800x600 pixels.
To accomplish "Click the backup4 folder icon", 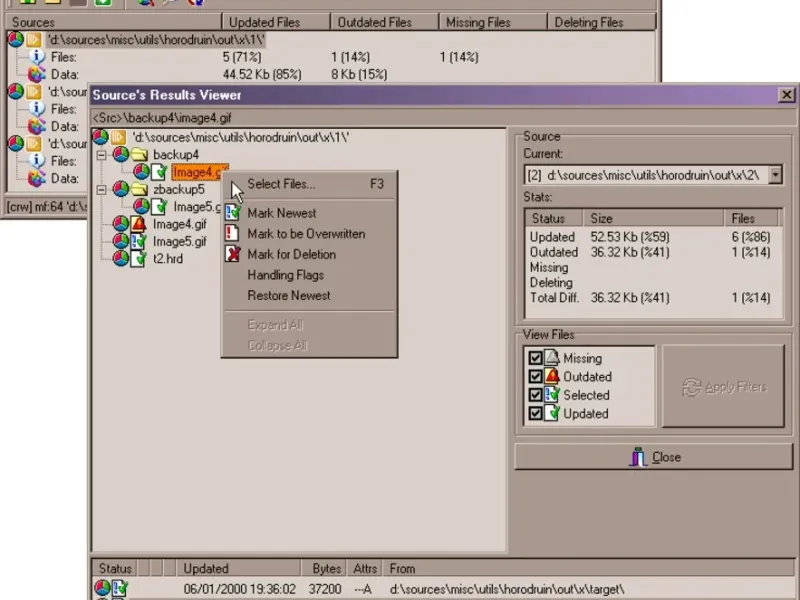I will pyautogui.click(x=139, y=154).
